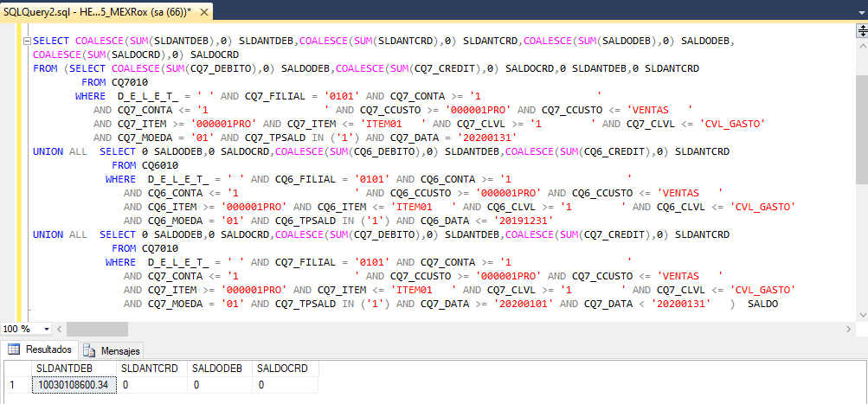Image resolution: width=868 pixels, height=404 pixels.
Task: Click the vertical scrollbar down arrow
Action: [862, 314]
